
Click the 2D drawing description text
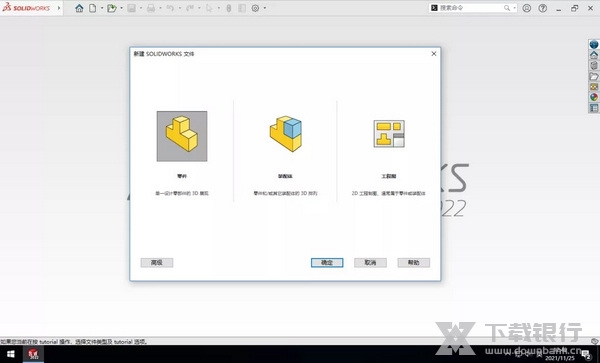389,194
